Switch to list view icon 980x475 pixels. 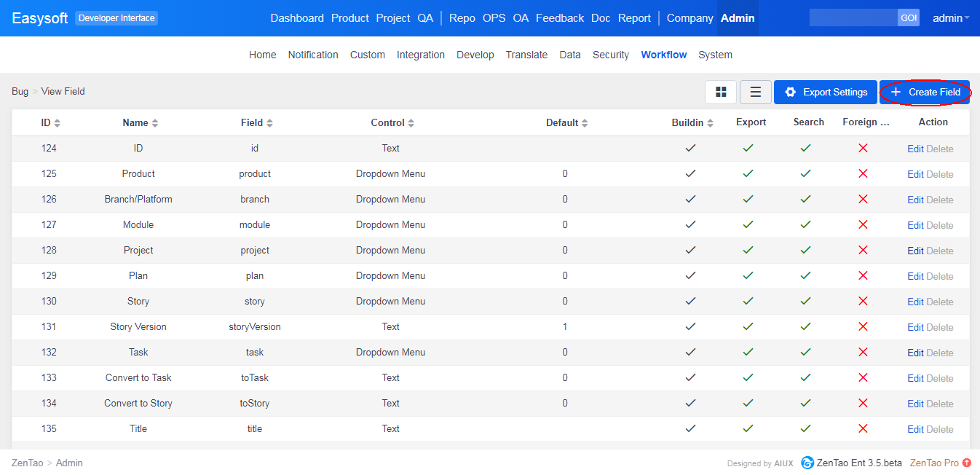click(x=756, y=93)
